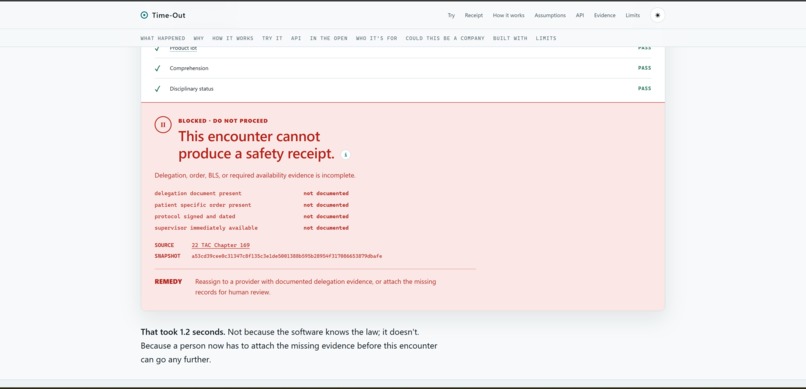Viewport: 806px width, 389px height.
Task: Click the Time-Out logo icon
Action: [144, 15]
